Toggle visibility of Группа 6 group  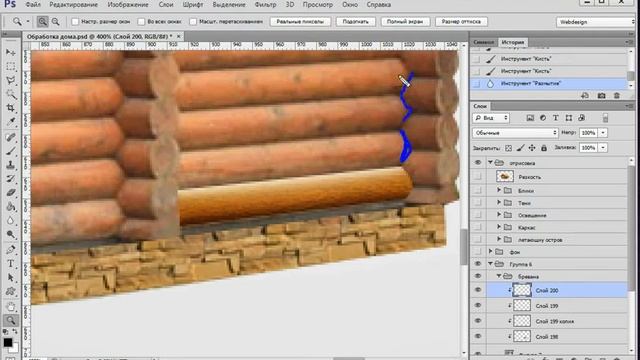(478, 264)
